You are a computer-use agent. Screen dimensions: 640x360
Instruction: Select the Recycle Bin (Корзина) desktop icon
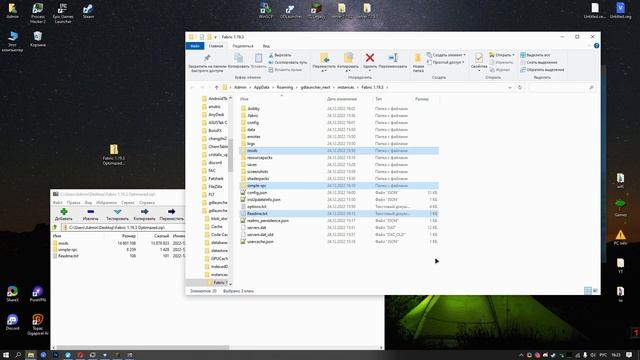click(38, 39)
